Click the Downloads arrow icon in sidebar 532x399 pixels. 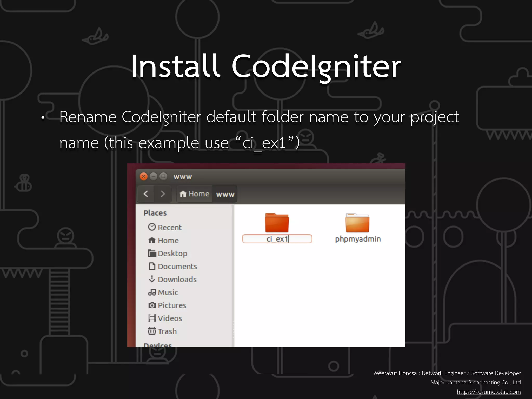tap(152, 279)
